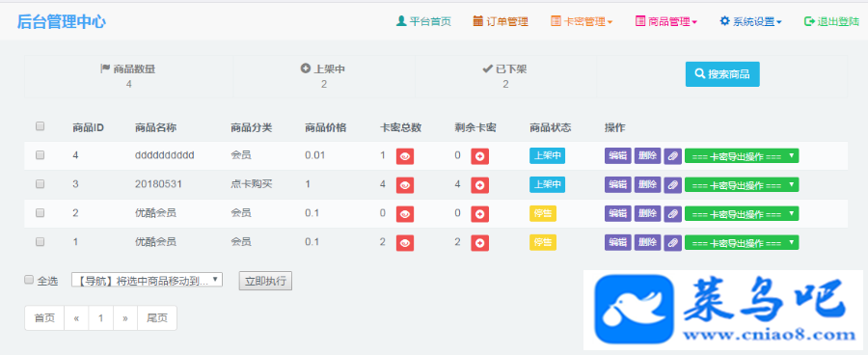
Task: Delete product dddddddddd
Action: tap(648, 156)
